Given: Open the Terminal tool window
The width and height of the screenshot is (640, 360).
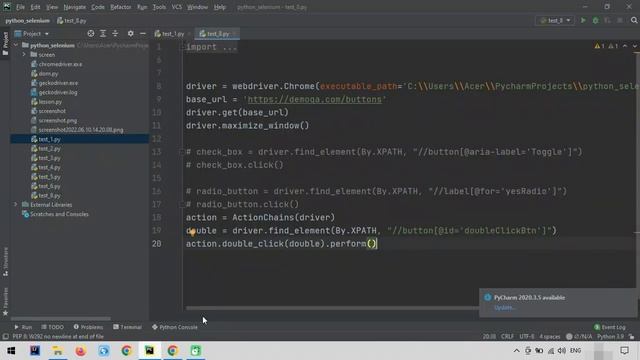Looking at the screenshot, I should (x=127, y=327).
